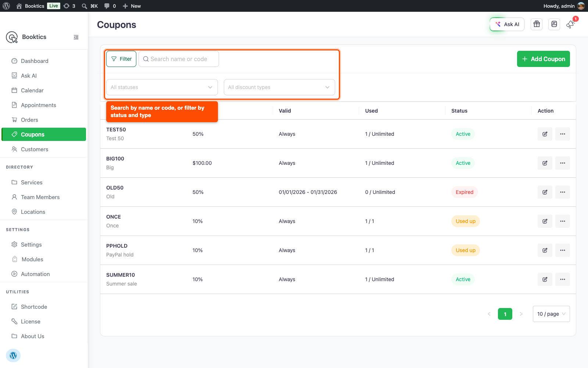Expand the All statuses dropdown
The image size is (588, 368).
pos(162,87)
